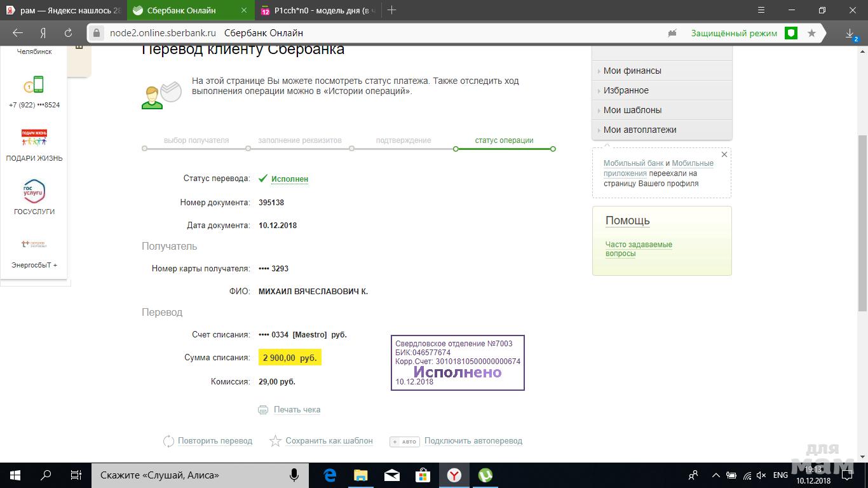The height and width of the screenshot is (488, 868).
Task: Open browser downloads arrow icon
Action: (850, 33)
